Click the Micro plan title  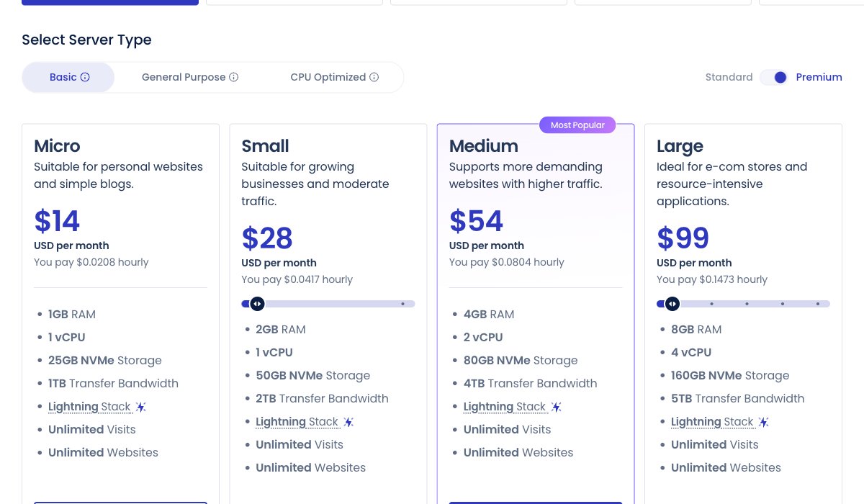coord(57,146)
